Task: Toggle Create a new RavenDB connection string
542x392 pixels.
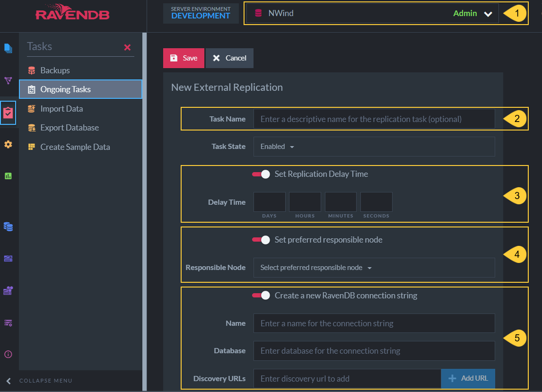Action: coord(261,296)
